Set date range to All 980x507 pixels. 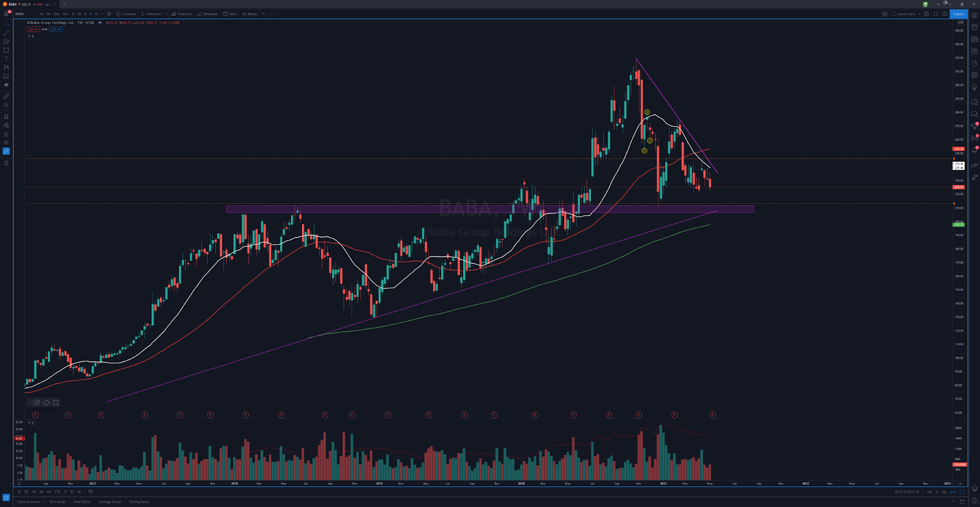(x=78, y=492)
